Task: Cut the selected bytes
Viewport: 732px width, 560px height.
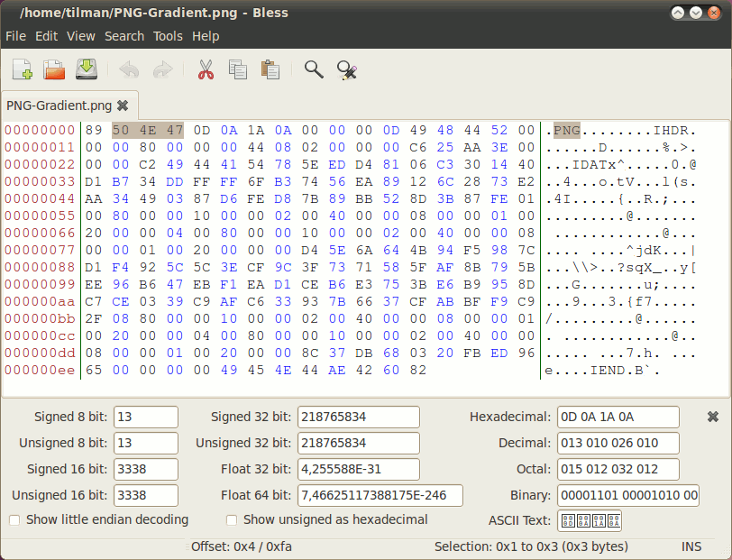Action: pyautogui.click(x=205, y=69)
